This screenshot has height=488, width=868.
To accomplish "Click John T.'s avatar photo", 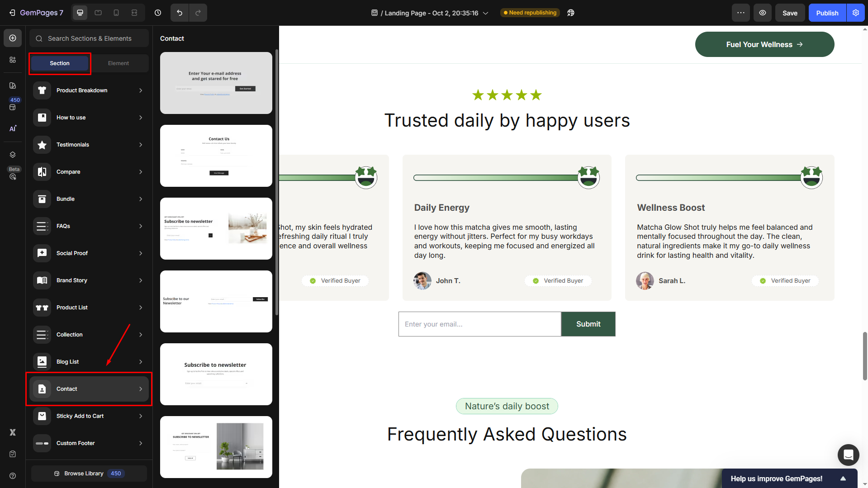I will pos(422,281).
